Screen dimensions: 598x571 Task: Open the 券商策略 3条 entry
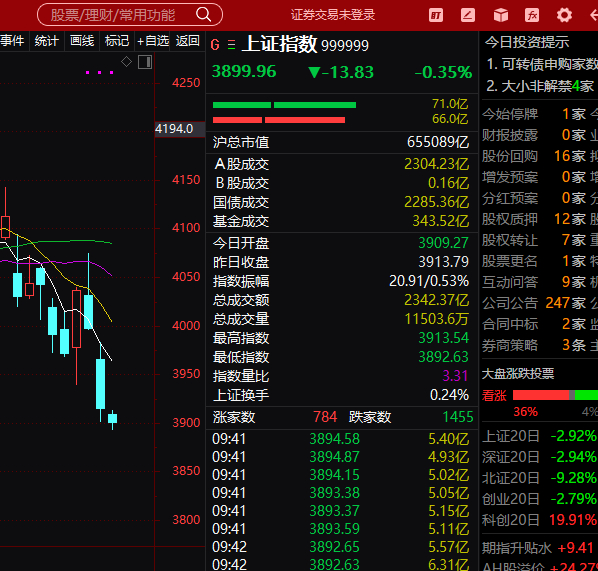pyautogui.click(x=534, y=345)
